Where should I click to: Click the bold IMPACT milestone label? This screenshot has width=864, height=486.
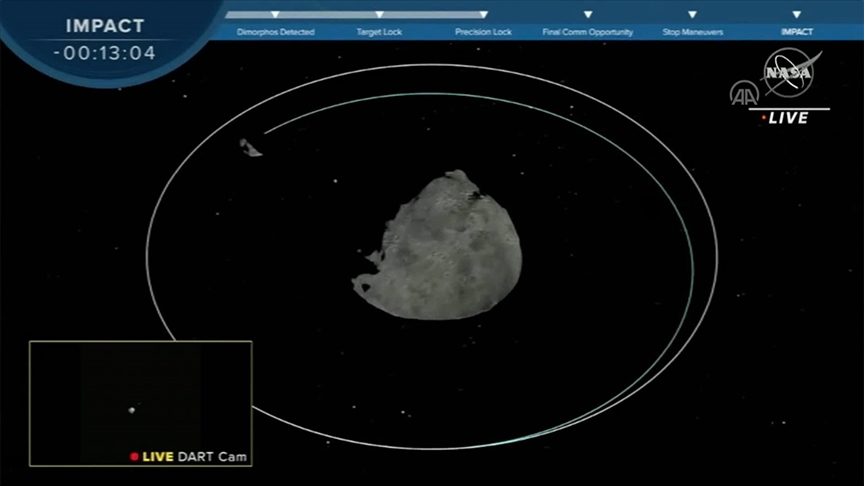click(x=796, y=32)
